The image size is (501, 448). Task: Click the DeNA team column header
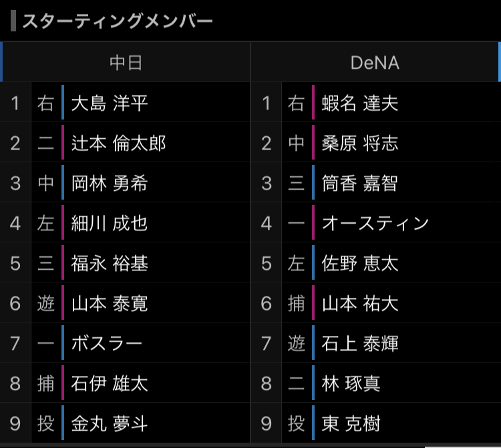[x=375, y=62]
